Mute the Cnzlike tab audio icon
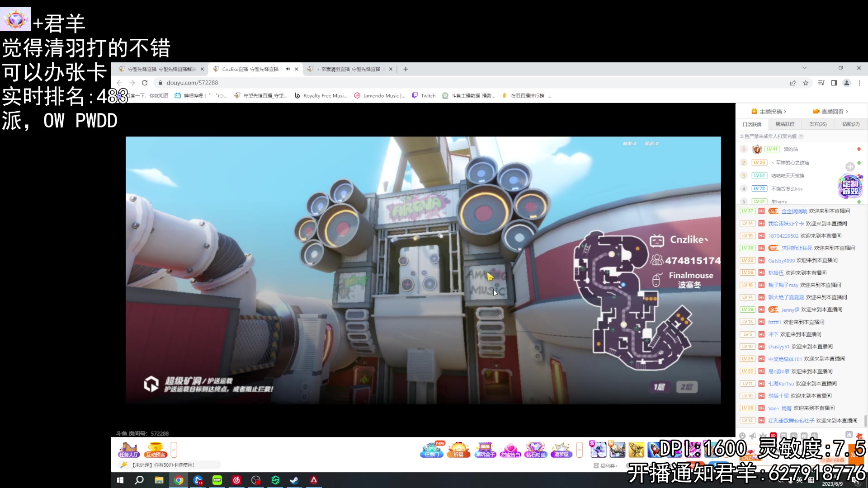868x488 pixels. 288,69
